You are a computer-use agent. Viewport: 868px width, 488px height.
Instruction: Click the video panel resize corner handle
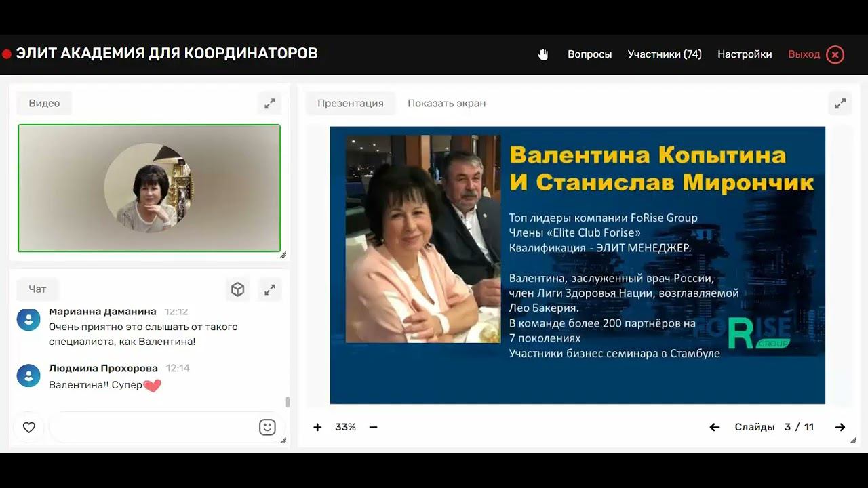tap(283, 255)
